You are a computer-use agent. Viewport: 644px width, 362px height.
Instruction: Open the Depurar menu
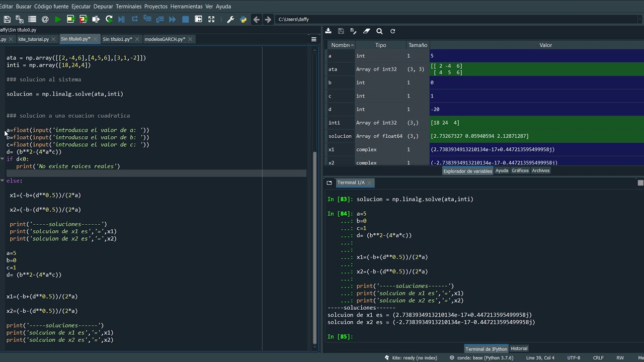coord(103,7)
